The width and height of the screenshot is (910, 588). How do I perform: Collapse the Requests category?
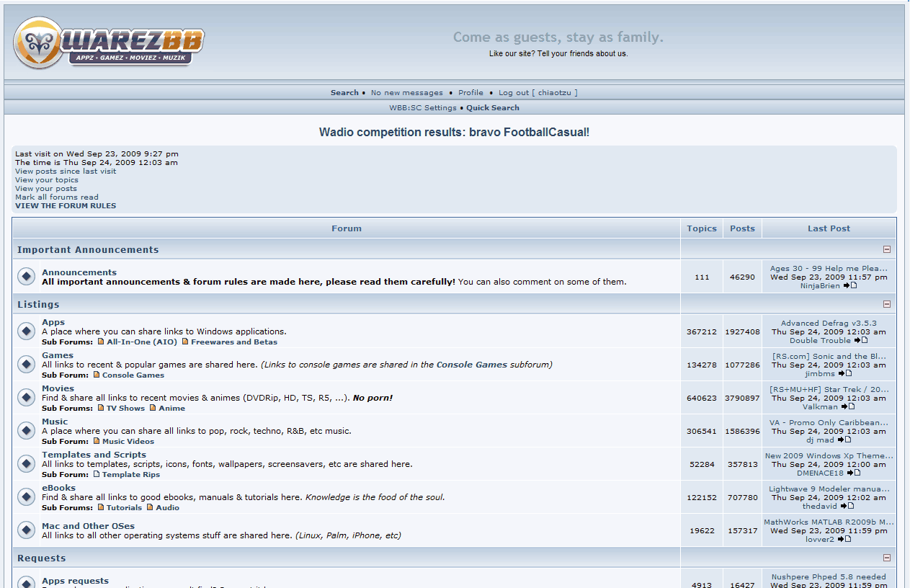click(x=887, y=558)
